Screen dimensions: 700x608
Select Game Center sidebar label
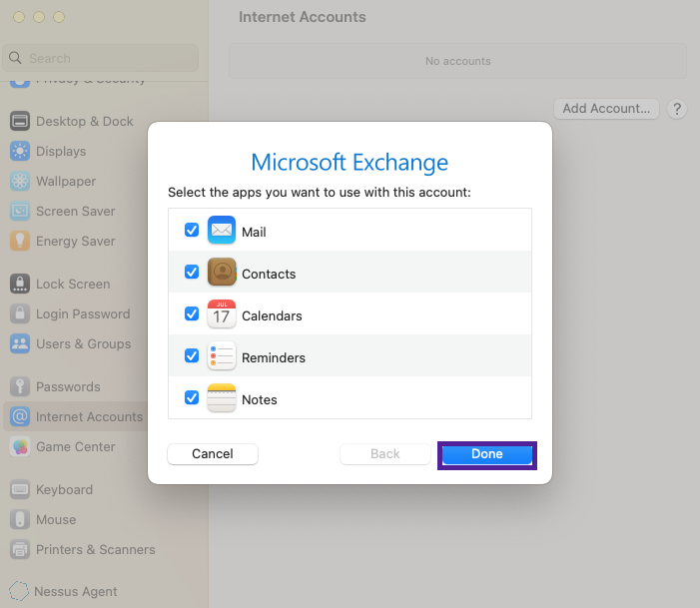click(x=76, y=447)
